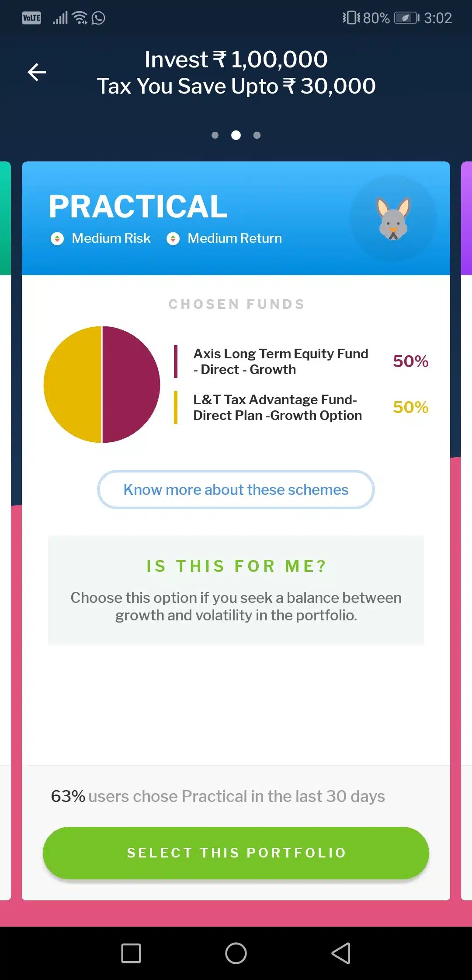The width and height of the screenshot is (472, 980).
Task: Tap the current middle page dot
Action: click(x=236, y=135)
